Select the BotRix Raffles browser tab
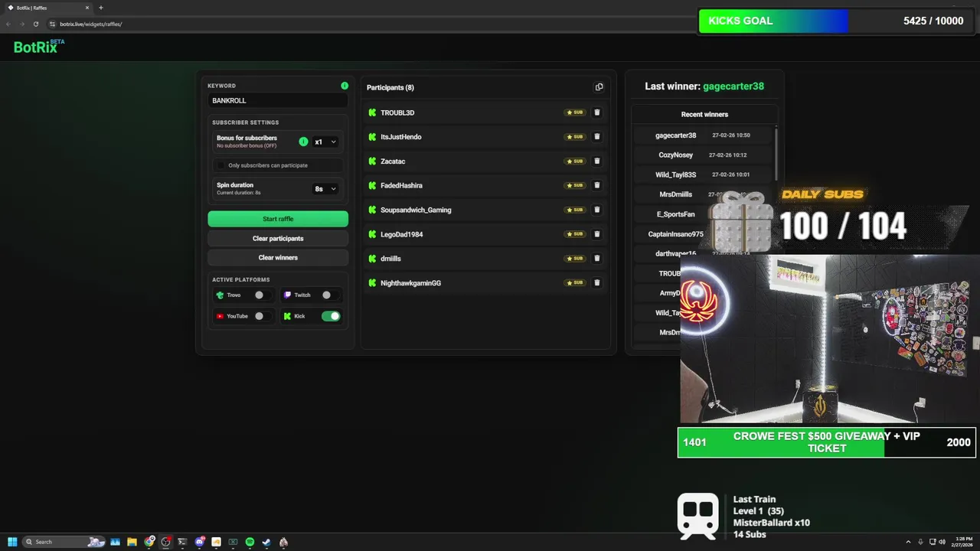Screen dimensions: 980x551 49,8
